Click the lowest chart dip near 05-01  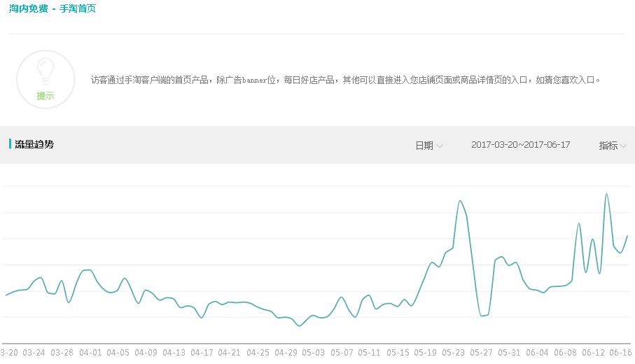coord(300,325)
